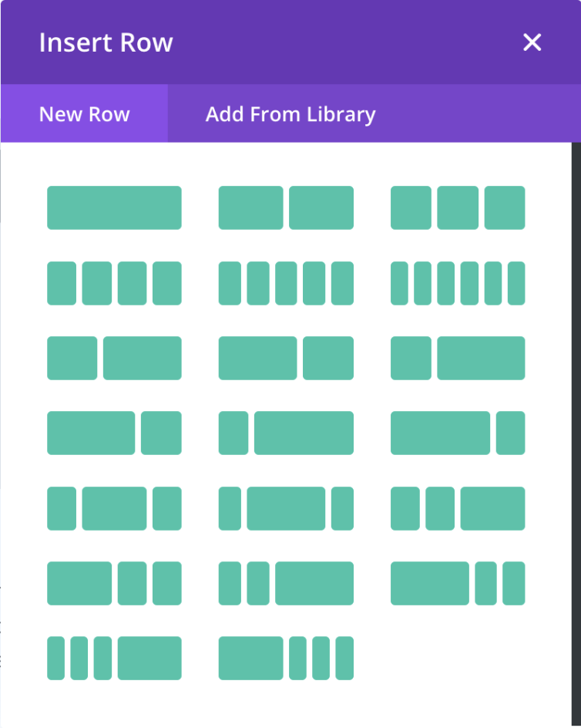The image size is (581, 728).
Task: Select the three-quarters plus one-quarter layout
Action: coord(457,433)
